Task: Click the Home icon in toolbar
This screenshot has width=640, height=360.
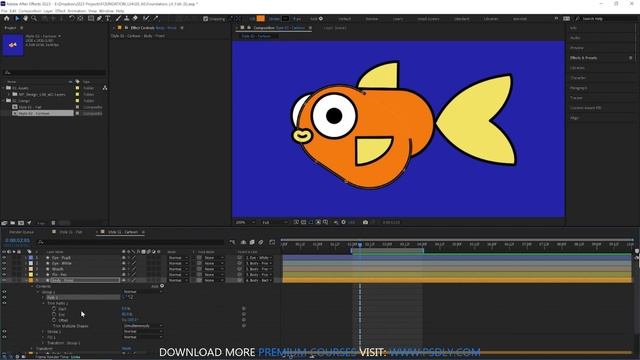Action: (7, 18)
